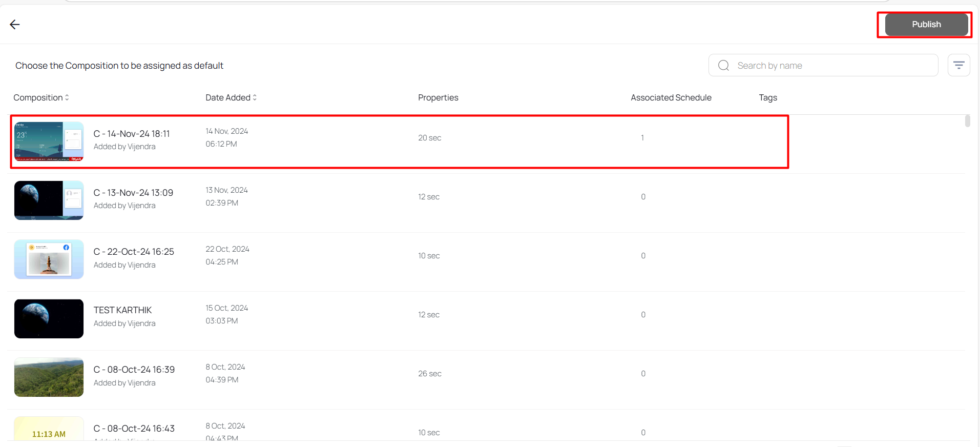Click the C - 13-Nov-24 13:09 composition name

click(133, 193)
